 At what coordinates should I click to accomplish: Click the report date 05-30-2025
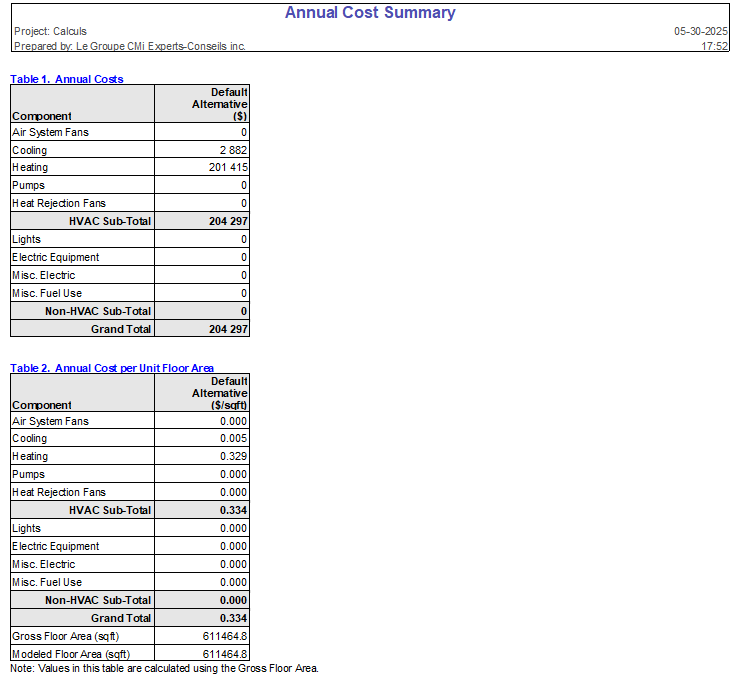point(701,32)
